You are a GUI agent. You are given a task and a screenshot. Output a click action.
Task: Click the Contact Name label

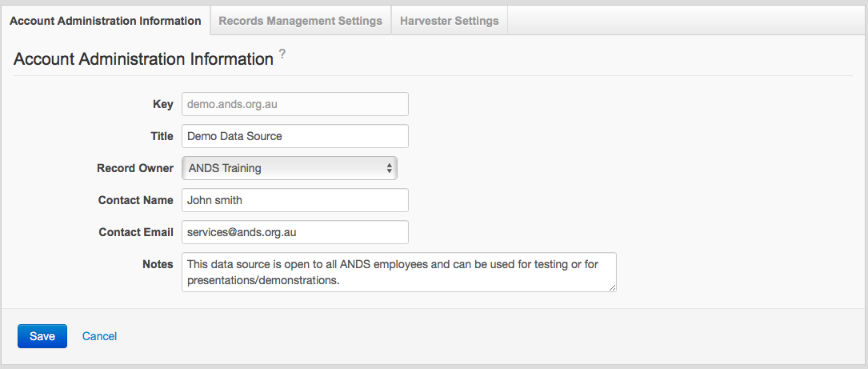coord(135,200)
